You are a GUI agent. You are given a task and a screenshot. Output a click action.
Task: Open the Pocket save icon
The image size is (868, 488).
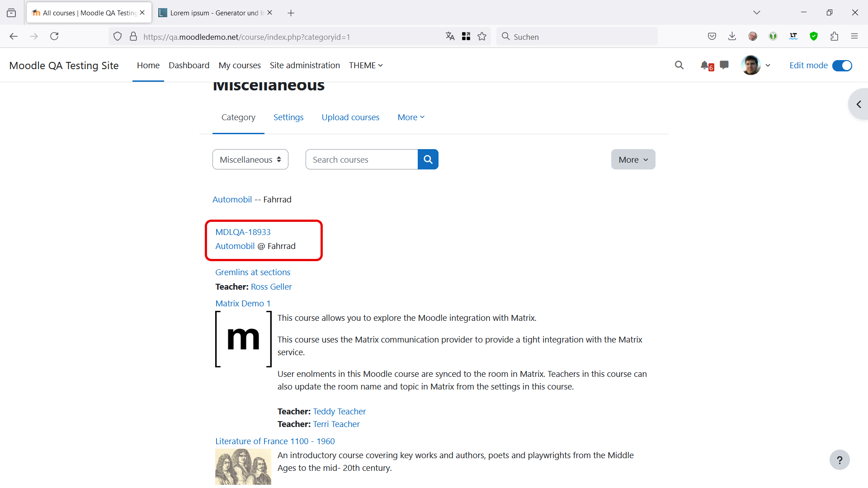[x=712, y=37]
